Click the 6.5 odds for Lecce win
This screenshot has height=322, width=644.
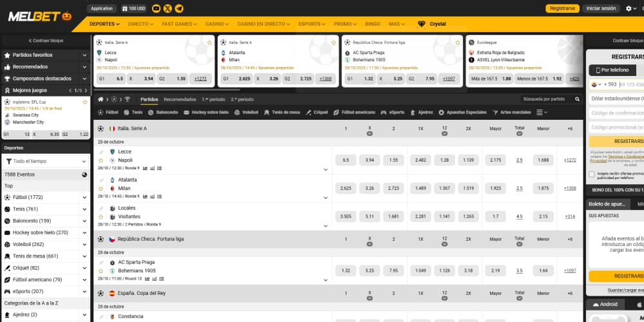click(345, 160)
